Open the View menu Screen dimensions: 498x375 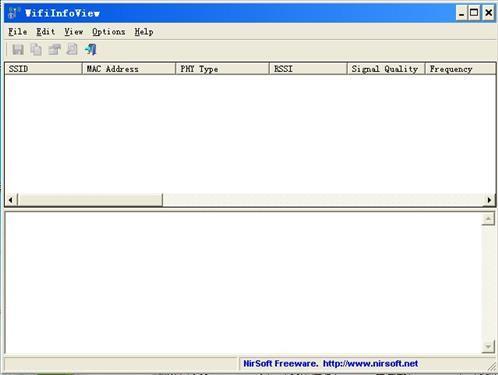pos(74,32)
